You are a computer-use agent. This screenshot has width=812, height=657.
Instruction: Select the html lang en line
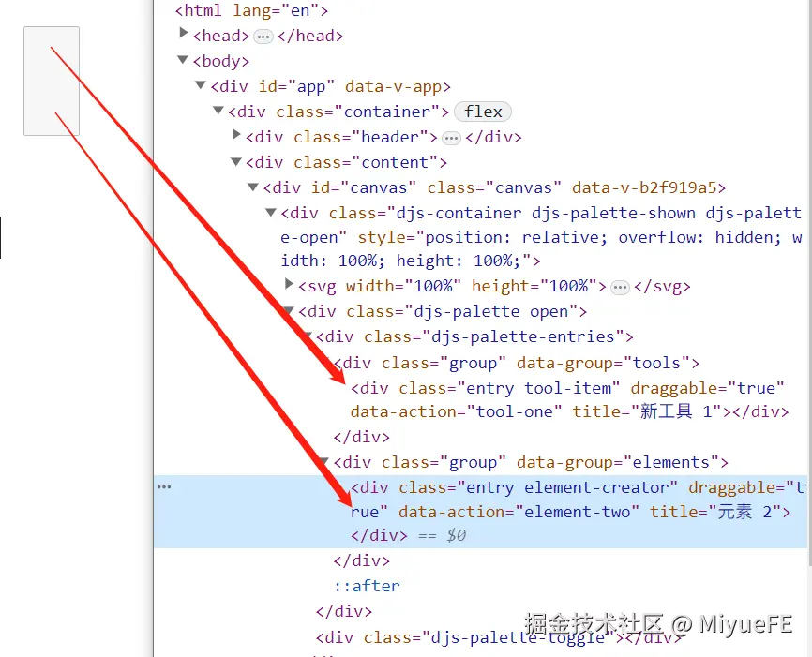(x=251, y=10)
